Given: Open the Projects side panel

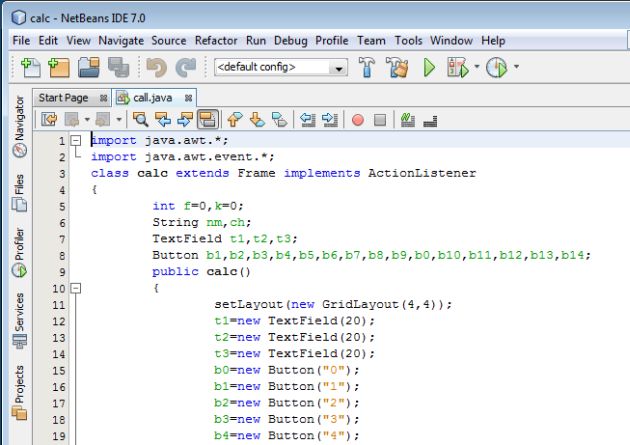Looking at the screenshot, I should pyautogui.click(x=19, y=392).
